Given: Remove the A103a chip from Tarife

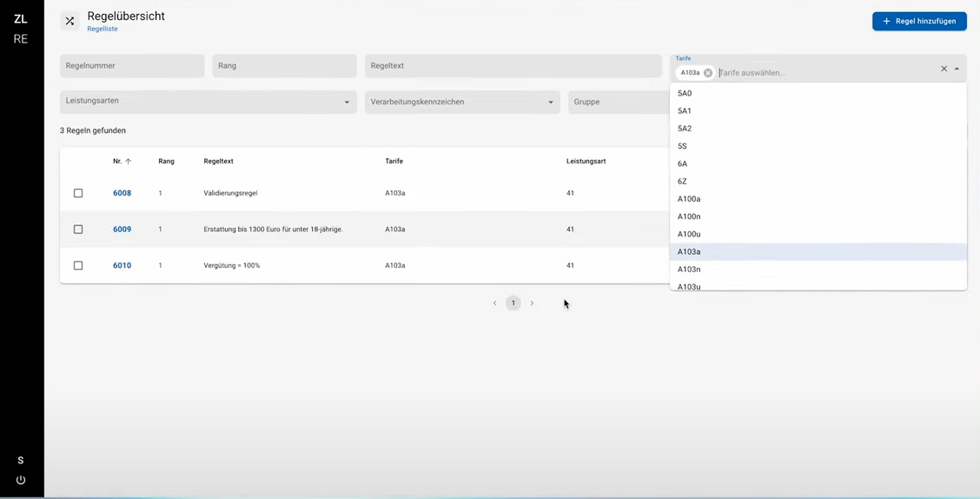Looking at the screenshot, I should click(708, 73).
